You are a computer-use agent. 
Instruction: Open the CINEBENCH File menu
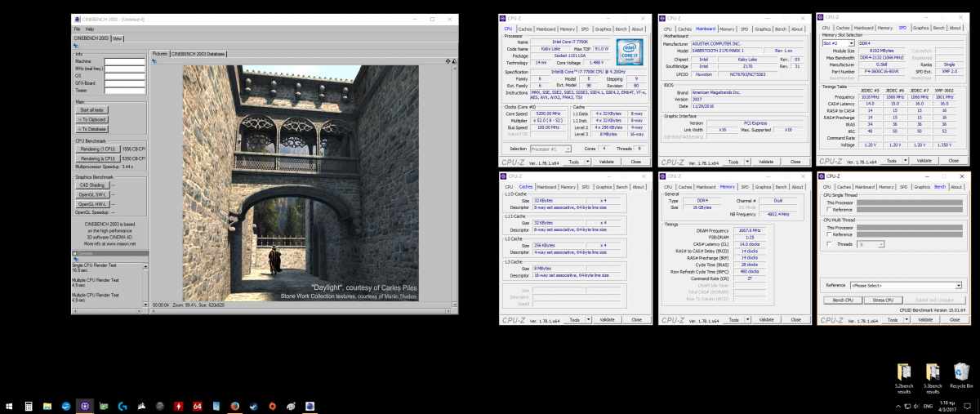point(78,29)
